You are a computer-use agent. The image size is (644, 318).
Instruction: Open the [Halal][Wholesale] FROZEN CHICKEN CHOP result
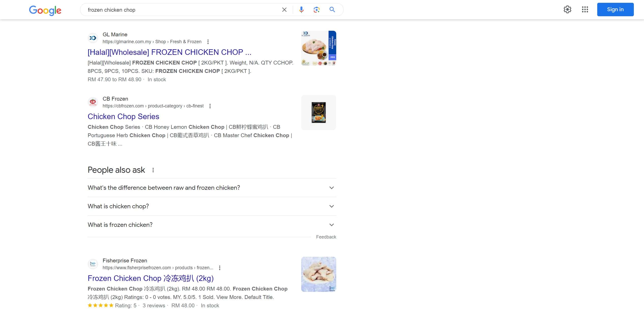coord(169,52)
